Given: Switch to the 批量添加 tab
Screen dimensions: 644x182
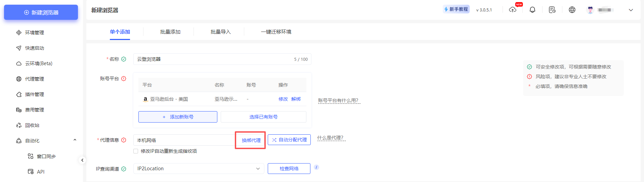Looking at the screenshot, I should (x=170, y=32).
